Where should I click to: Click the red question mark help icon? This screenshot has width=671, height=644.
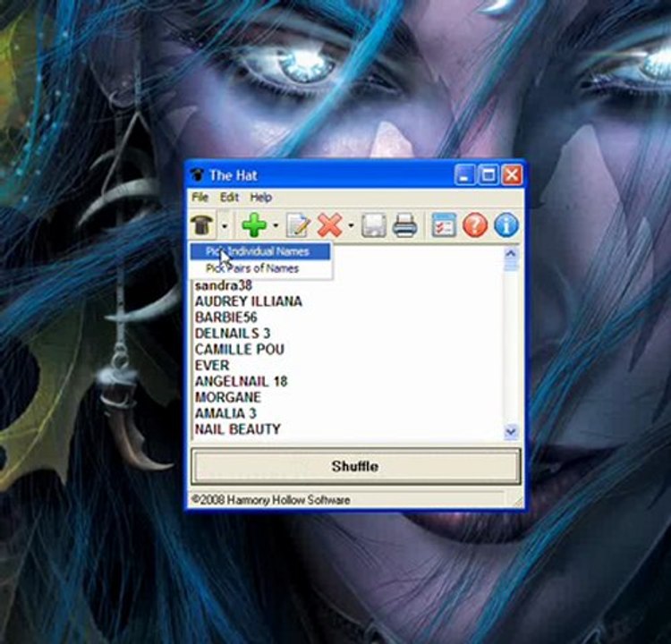coord(475,225)
